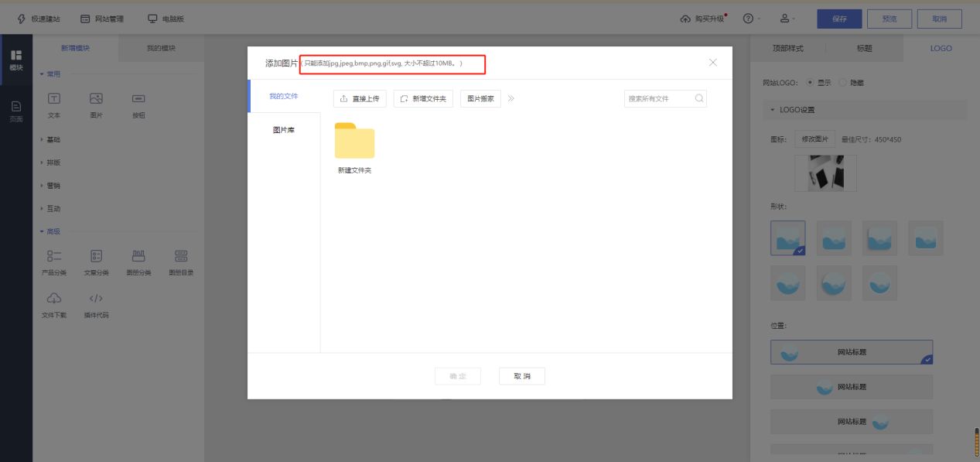Click the 修改图片 button
The image size is (980, 462).
[x=814, y=139]
